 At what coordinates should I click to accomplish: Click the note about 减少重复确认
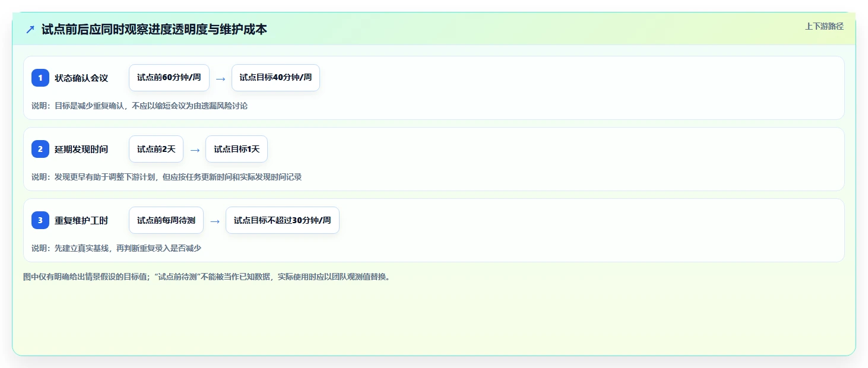coord(140,106)
